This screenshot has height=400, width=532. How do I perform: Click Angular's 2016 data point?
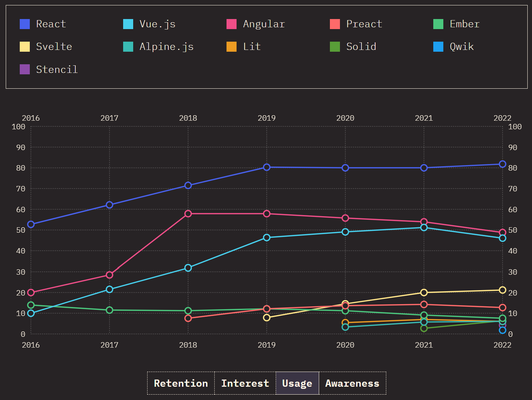coord(31,293)
